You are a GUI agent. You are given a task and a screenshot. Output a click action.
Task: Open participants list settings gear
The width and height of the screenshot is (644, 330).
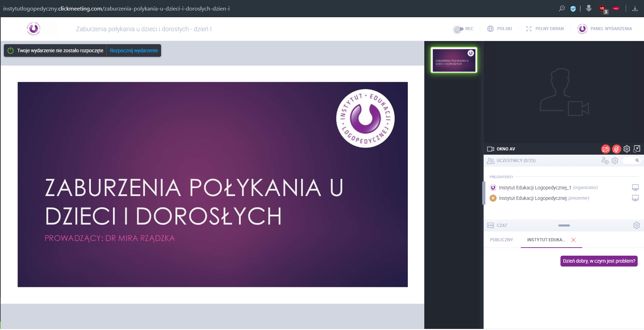(615, 161)
